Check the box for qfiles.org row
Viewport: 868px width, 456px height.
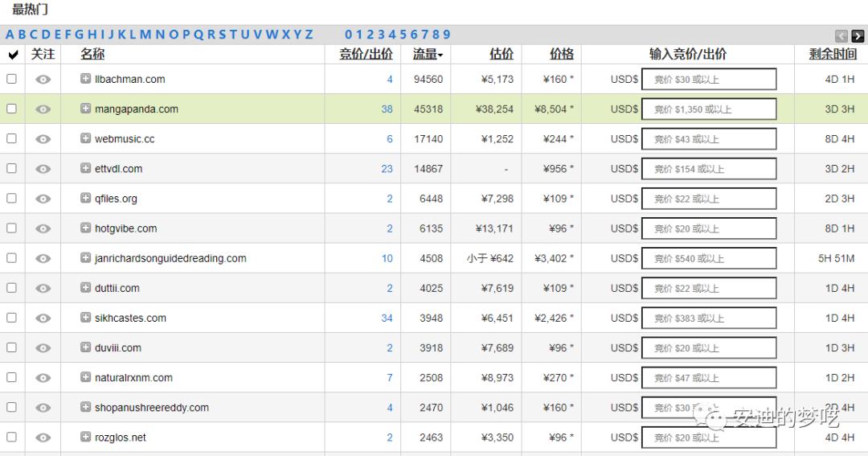click(11, 199)
